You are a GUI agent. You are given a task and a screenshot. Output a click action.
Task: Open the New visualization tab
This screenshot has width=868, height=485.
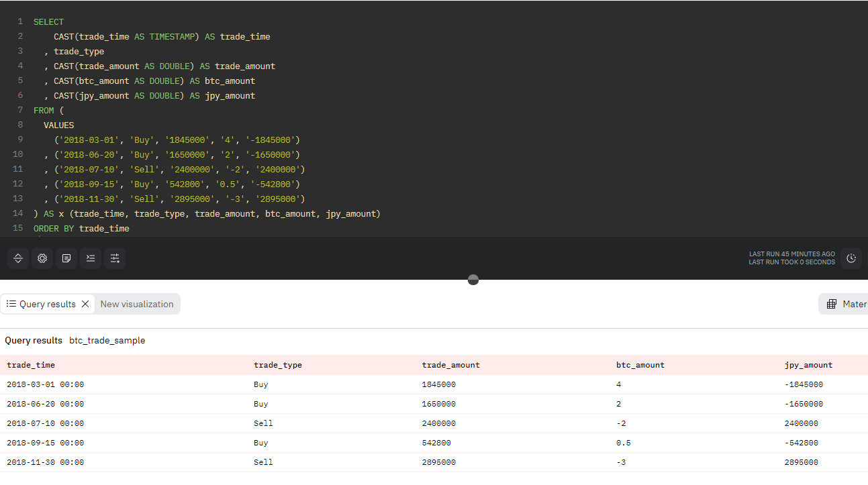click(x=137, y=304)
